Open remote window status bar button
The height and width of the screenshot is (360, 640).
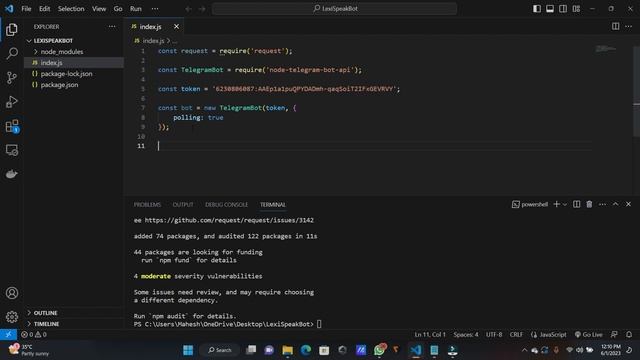(8, 335)
